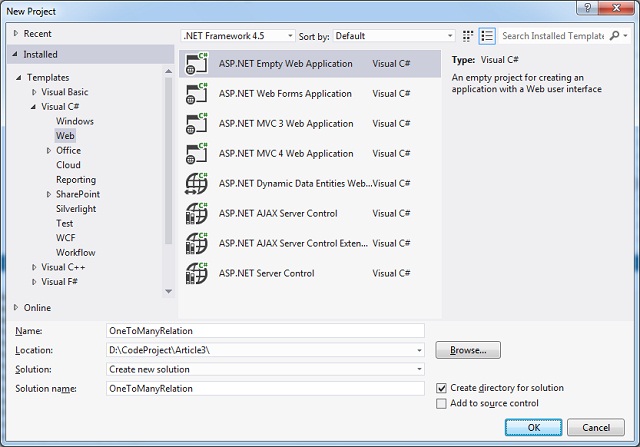Screen dimensions: 640x447
Task: Switch to small icons view
Action: 468,36
